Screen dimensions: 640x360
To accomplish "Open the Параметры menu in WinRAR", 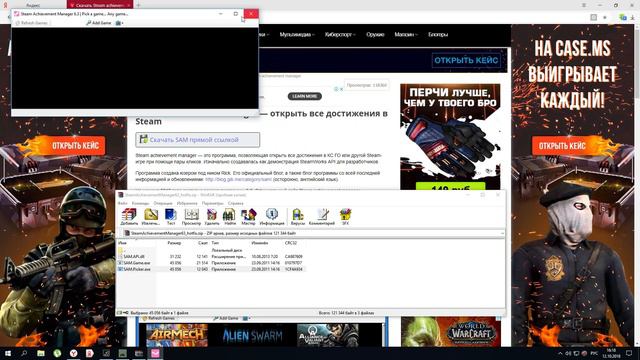I will pos(213,203).
